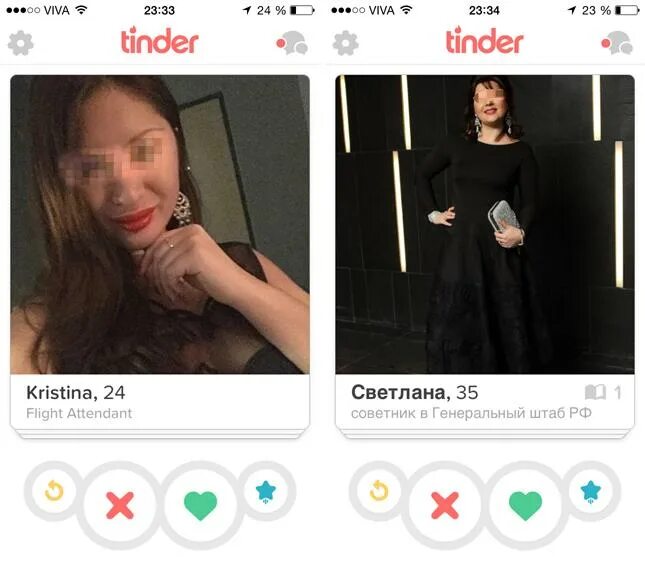Tap the tinder logo on right screen
The height and width of the screenshot is (568, 645).
[x=485, y=40]
